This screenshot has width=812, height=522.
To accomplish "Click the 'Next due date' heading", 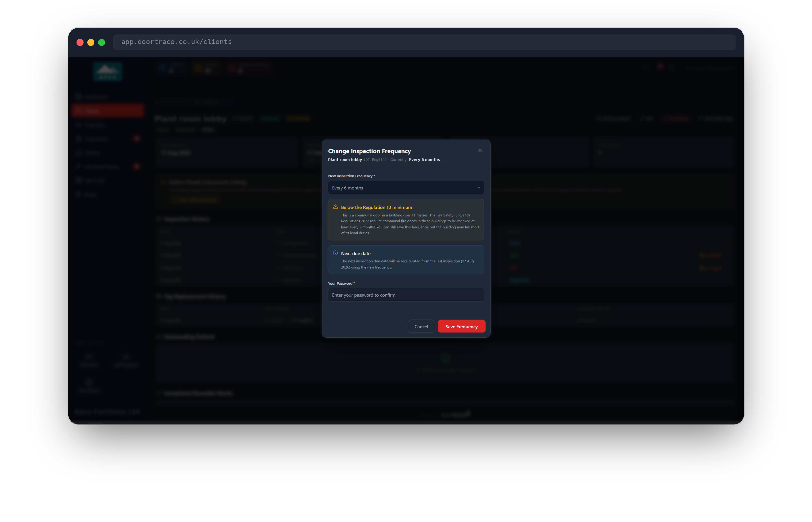I will 356,253.
